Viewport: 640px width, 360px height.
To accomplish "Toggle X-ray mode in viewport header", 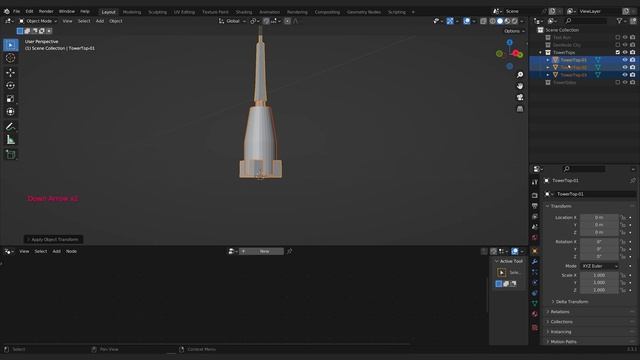I will click(483, 21).
